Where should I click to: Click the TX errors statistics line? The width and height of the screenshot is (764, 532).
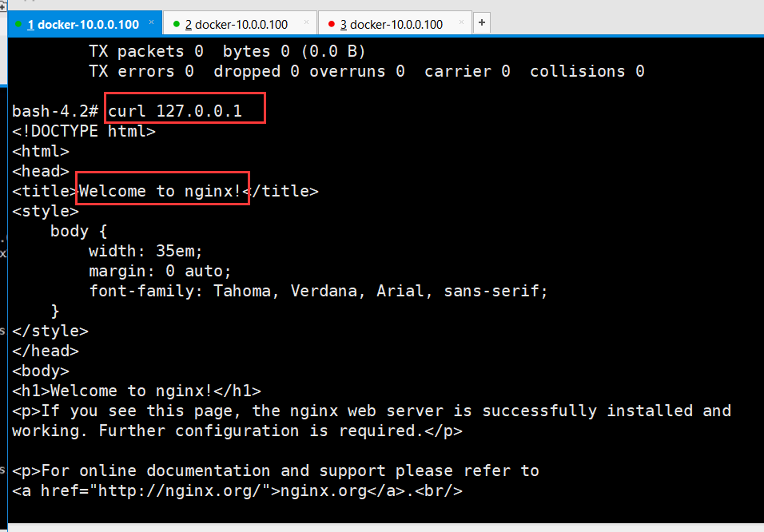tap(366, 71)
